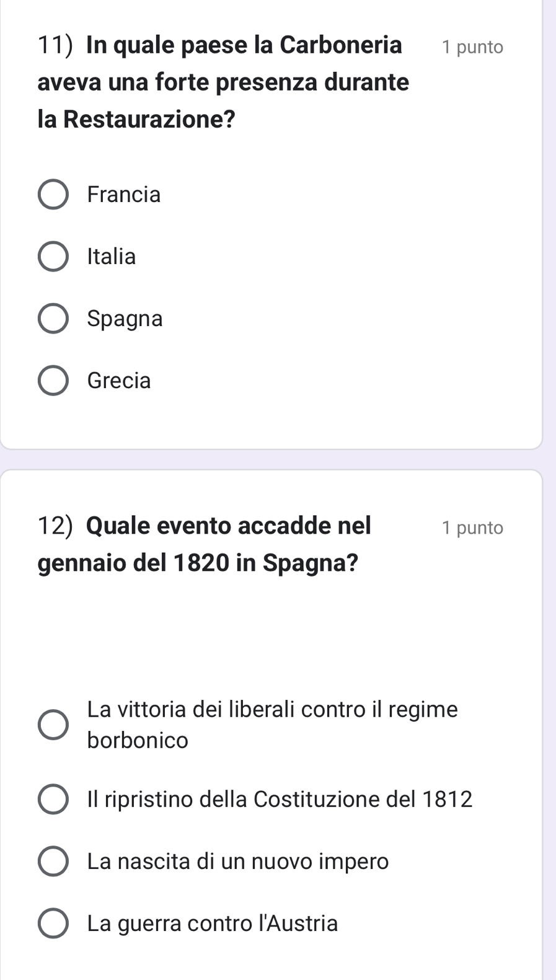Viewport: 556px width, 980px height.
Task: Pick the Grecia radio button
Action: 53,381
